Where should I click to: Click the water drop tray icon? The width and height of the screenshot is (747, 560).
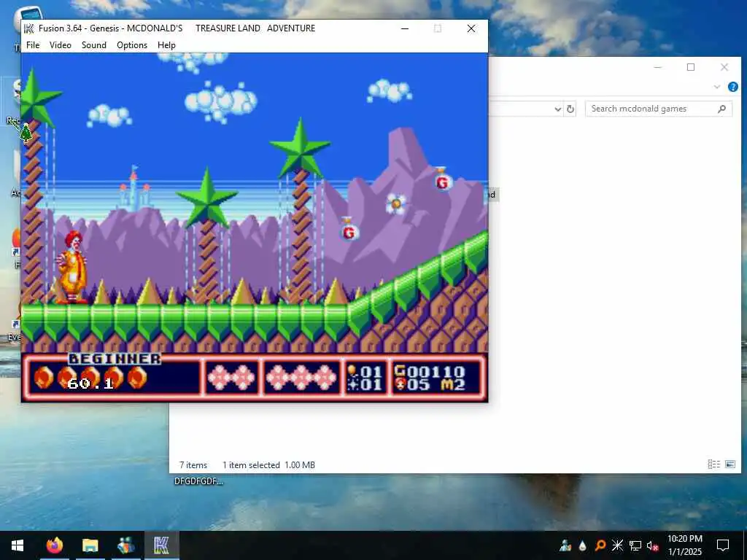click(582, 545)
